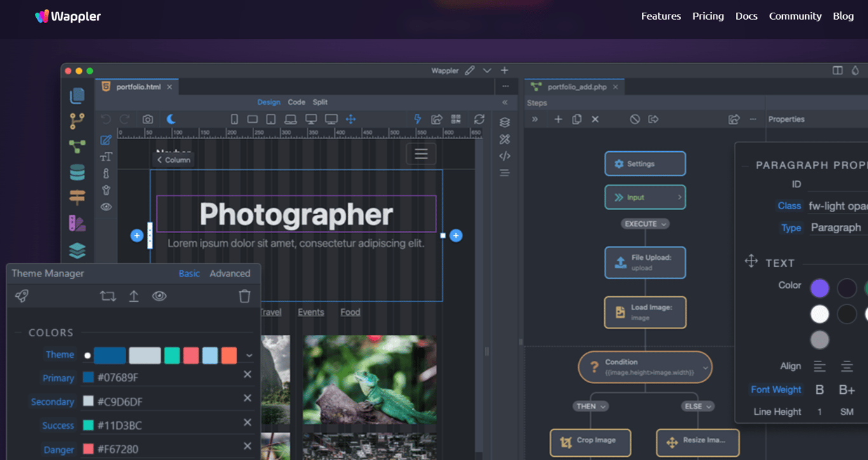The width and height of the screenshot is (868, 460).
Task: Expand the THEN branch dropdown
Action: [x=591, y=406]
